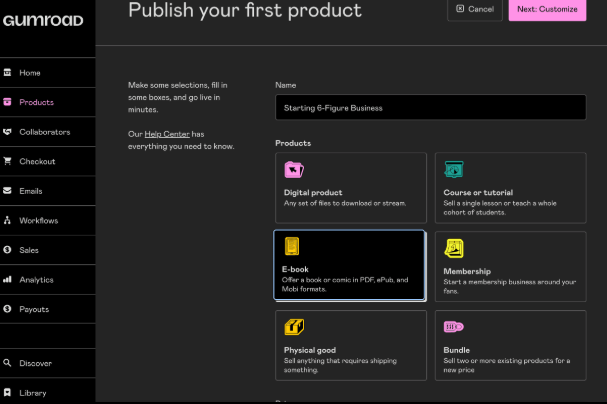Click the yellow Membership icon
The height and width of the screenshot is (404, 607).
point(454,248)
